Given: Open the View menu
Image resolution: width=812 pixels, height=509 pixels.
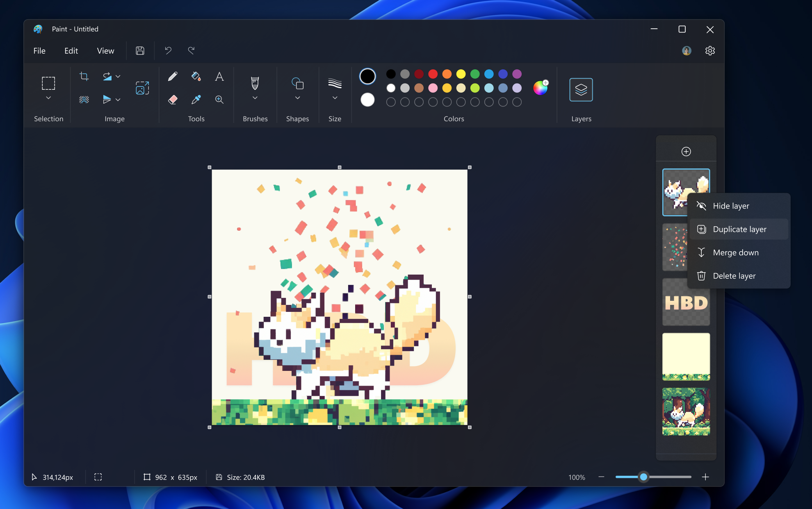Looking at the screenshot, I should [x=105, y=50].
